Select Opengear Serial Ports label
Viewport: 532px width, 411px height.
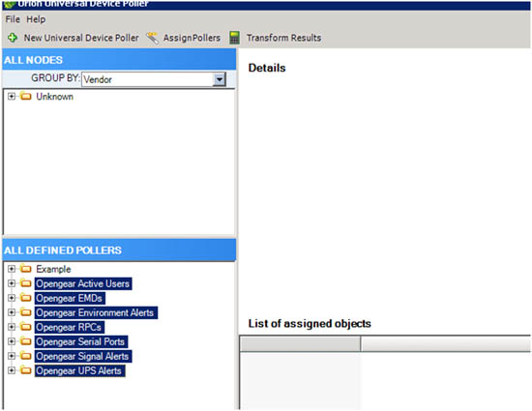pyautogui.click(x=81, y=341)
